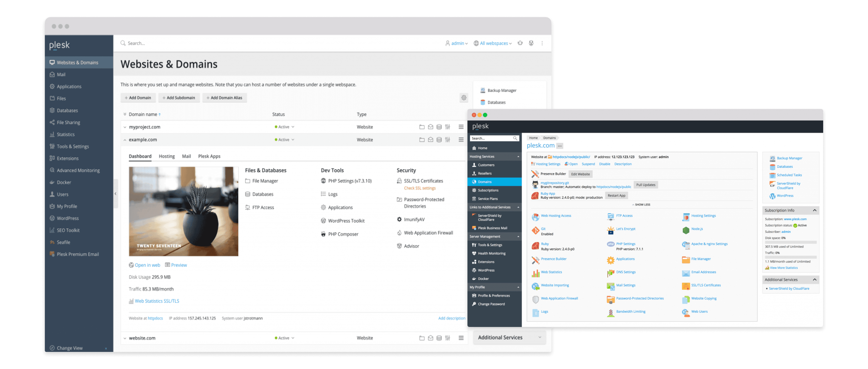Open Node.js in the plesk.com window
This screenshot has height=369, width=868.
click(x=697, y=229)
